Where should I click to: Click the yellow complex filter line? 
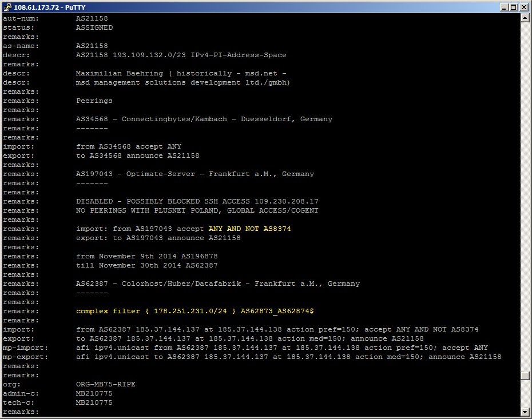point(194,311)
